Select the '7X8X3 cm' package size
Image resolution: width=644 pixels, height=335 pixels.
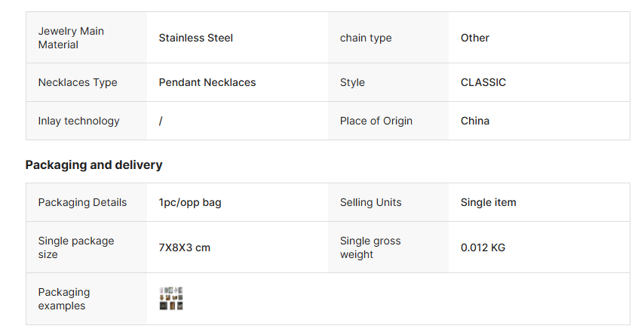click(x=184, y=247)
